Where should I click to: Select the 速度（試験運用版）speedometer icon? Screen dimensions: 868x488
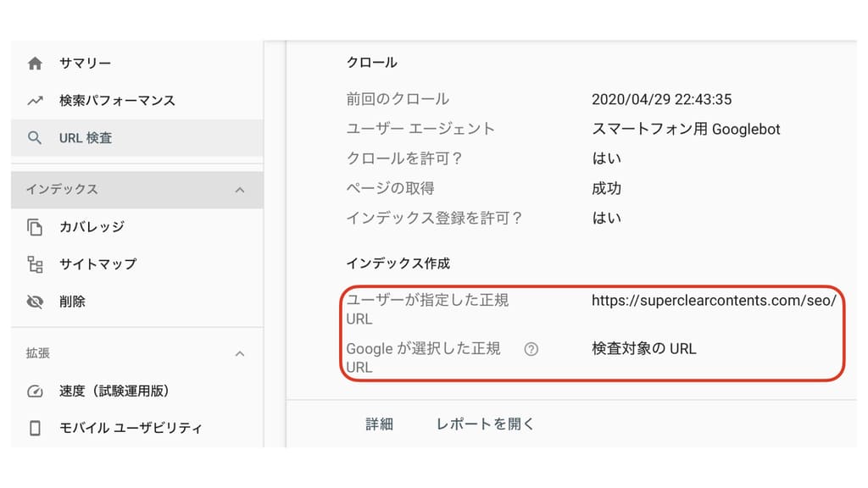(x=36, y=391)
